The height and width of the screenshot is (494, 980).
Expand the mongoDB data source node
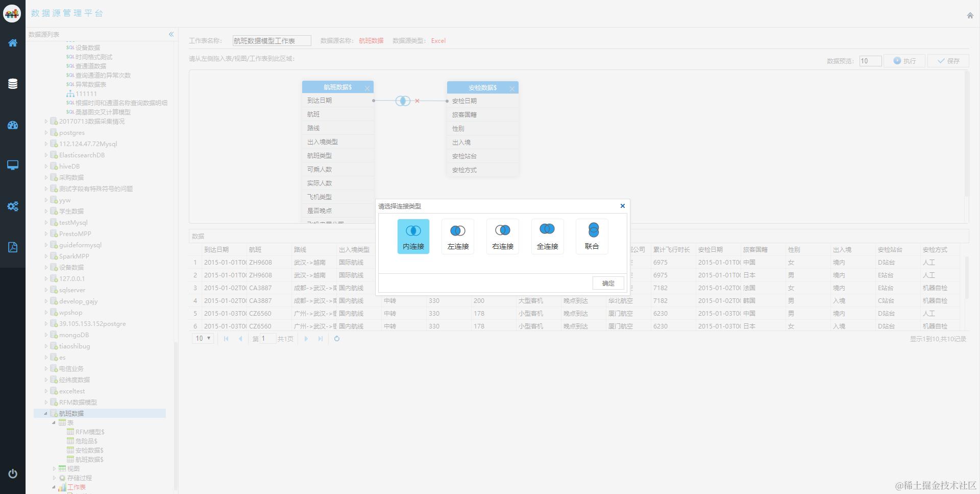pos(46,335)
